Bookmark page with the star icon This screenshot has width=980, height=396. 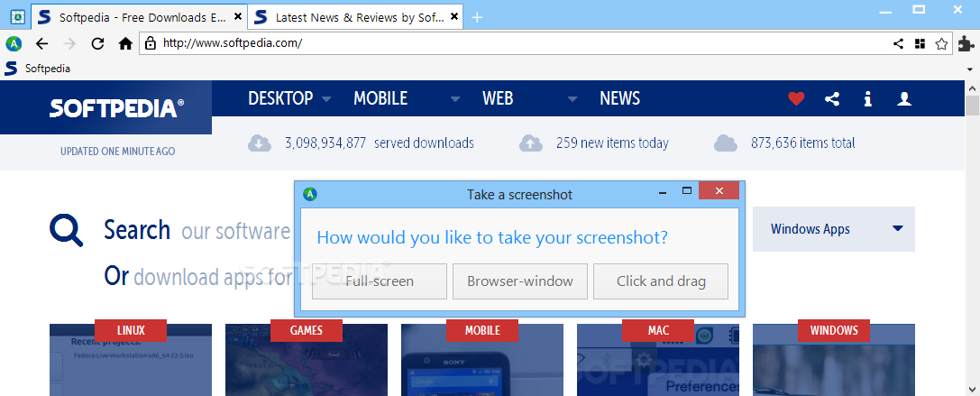coord(941,43)
